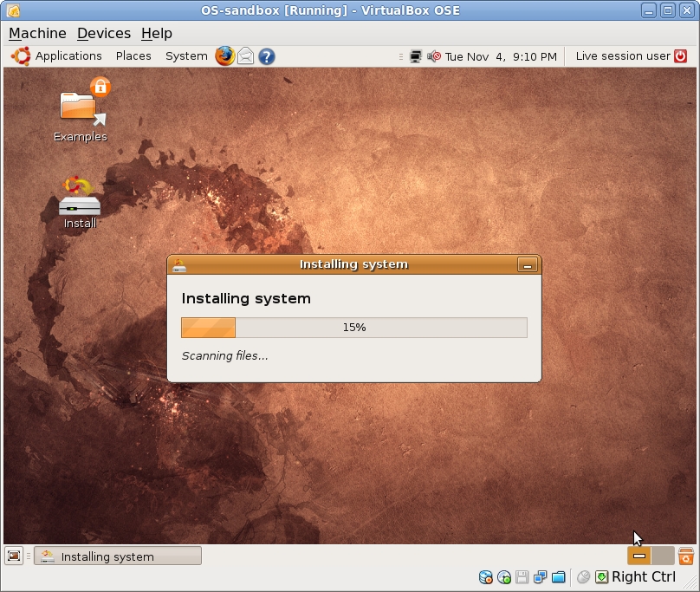Open the Machine menu in VirtualBox
This screenshot has width=700, height=592.
tap(37, 34)
